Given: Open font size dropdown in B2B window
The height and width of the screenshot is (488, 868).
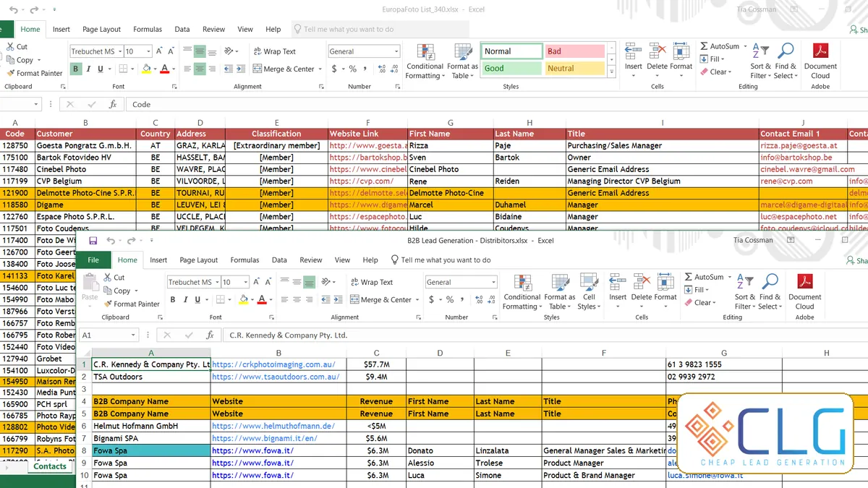Looking at the screenshot, I should coord(246,282).
